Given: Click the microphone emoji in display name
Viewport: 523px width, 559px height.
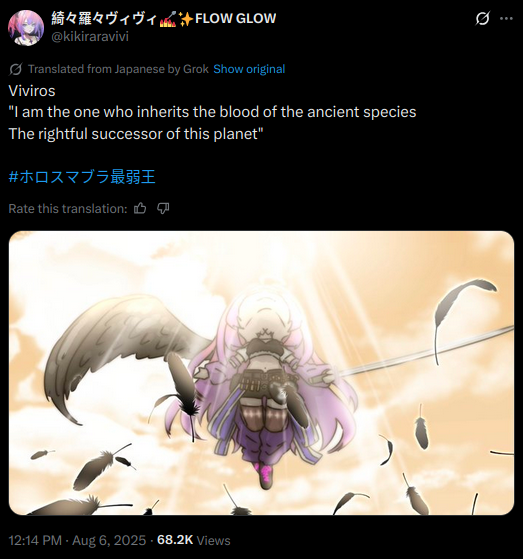Looking at the screenshot, I should [x=167, y=19].
